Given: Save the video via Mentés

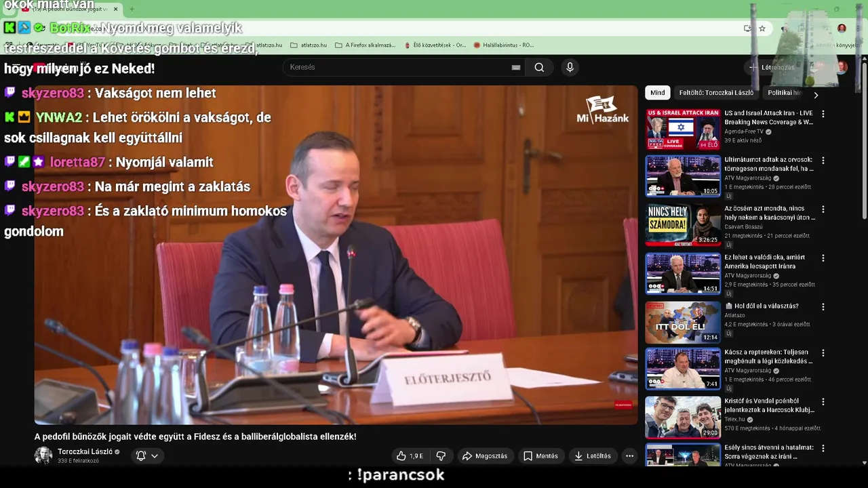Looking at the screenshot, I should click(x=540, y=456).
